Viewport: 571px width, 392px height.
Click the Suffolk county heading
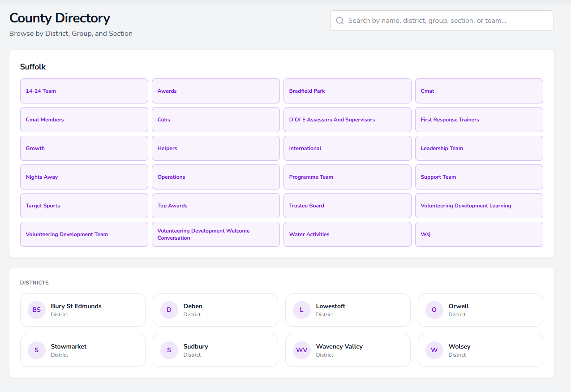coord(33,67)
